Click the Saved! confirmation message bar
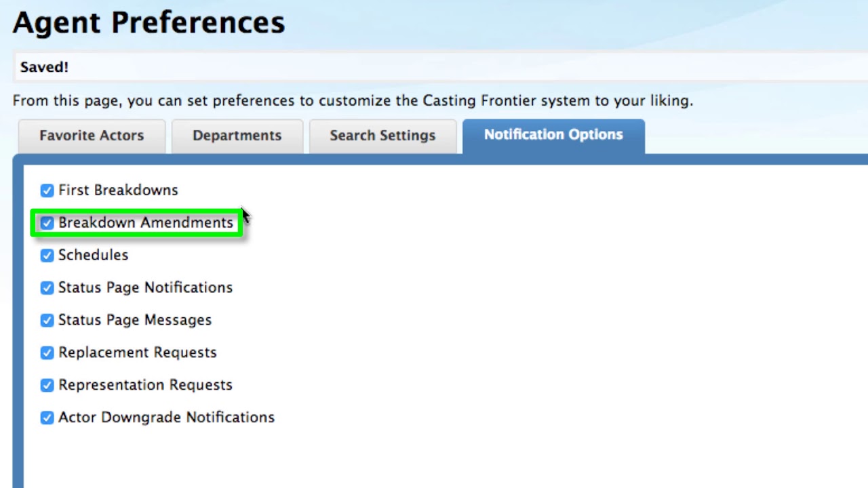The width and height of the screenshot is (868, 488). pos(441,67)
